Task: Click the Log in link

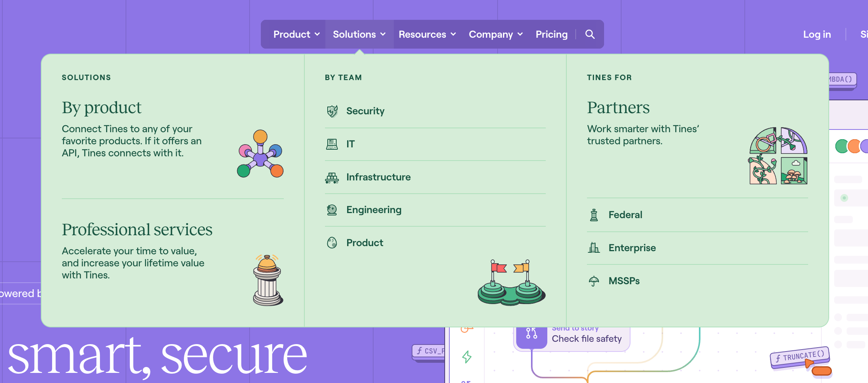Action: pos(817,34)
